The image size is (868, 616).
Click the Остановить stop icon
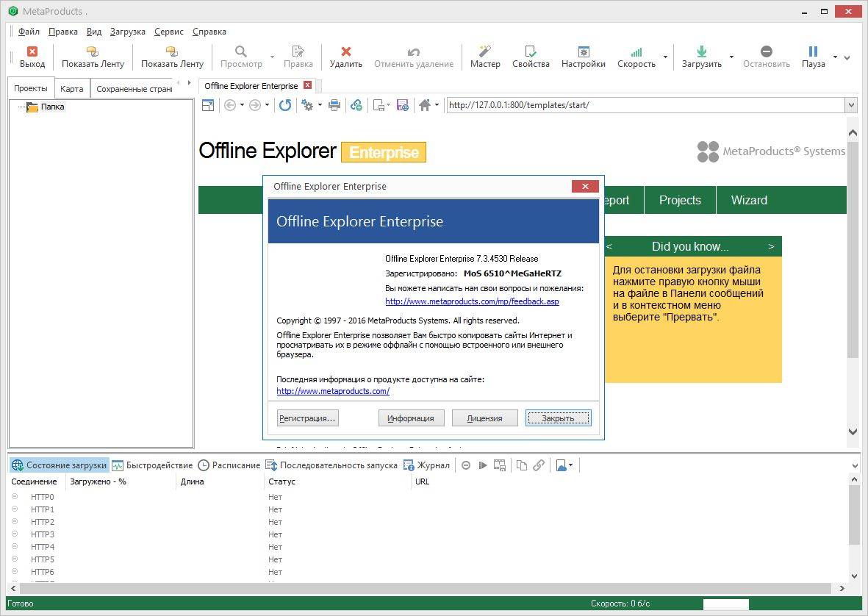pyautogui.click(x=766, y=51)
